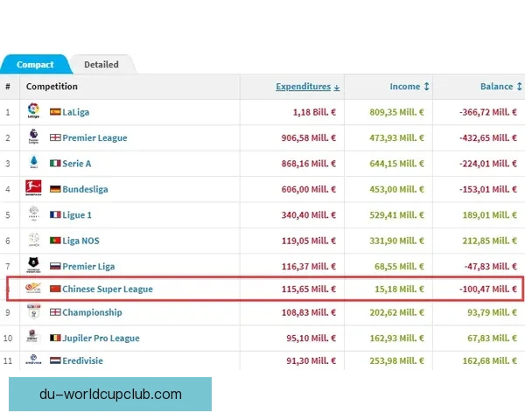Open the Chinese Super League link
This screenshot has width=525, height=420.
pos(108,289)
